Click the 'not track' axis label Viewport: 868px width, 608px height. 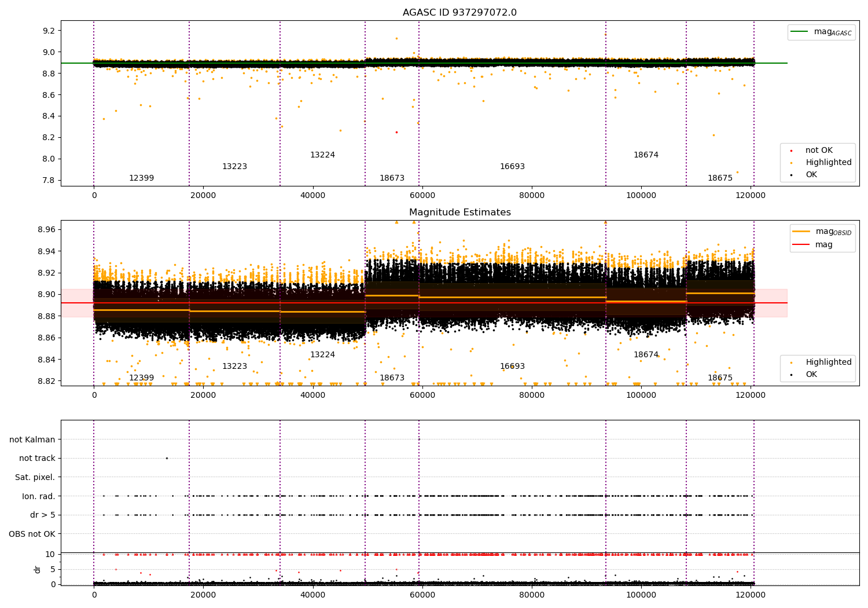click(37, 459)
